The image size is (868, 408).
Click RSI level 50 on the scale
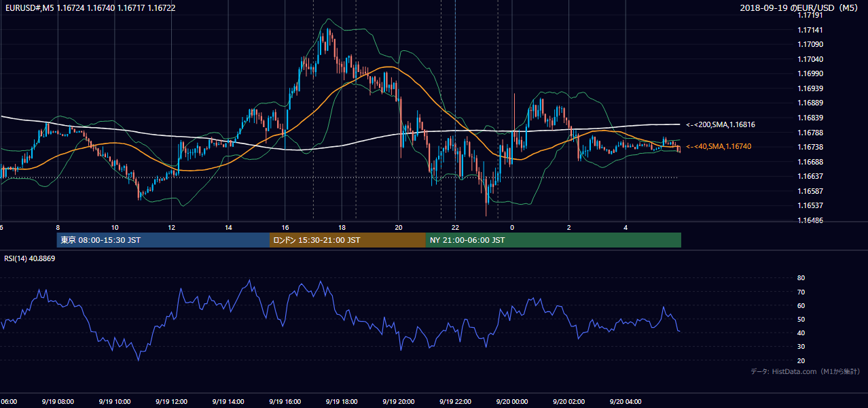pos(801,319)
